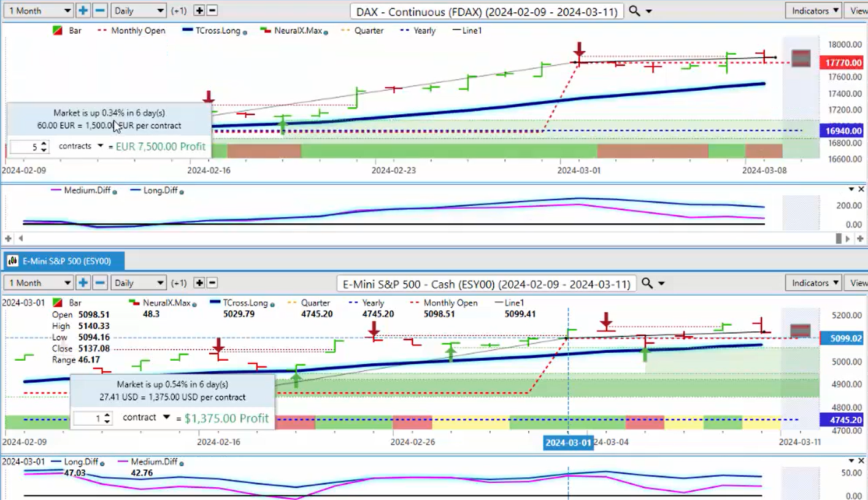Viewport: 868px width, 500px height.
Task: Collapse E-Mini indicator panel via down triangle
Action: click(851, 461)
